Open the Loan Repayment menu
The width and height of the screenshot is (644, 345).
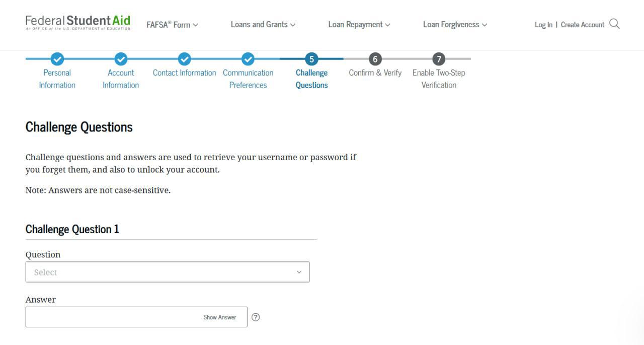(x=359, y=25)
